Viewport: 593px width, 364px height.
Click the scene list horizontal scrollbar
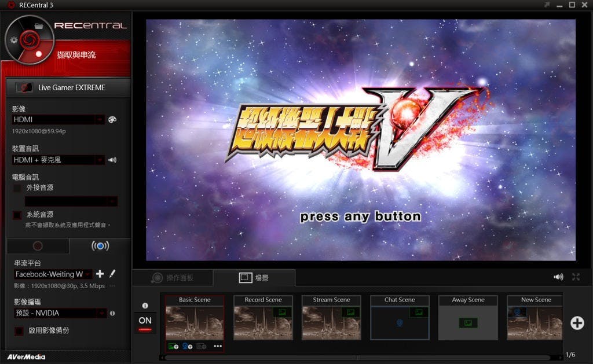tap(357, 357)
